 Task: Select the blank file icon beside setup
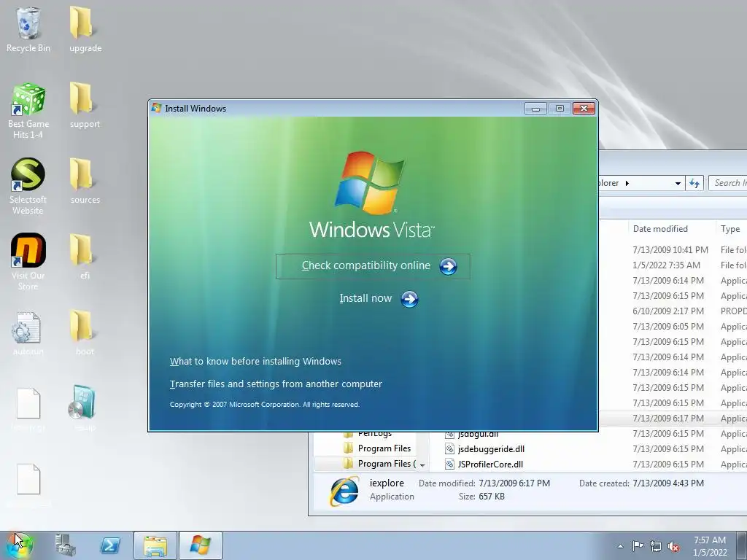coord(28,403)
